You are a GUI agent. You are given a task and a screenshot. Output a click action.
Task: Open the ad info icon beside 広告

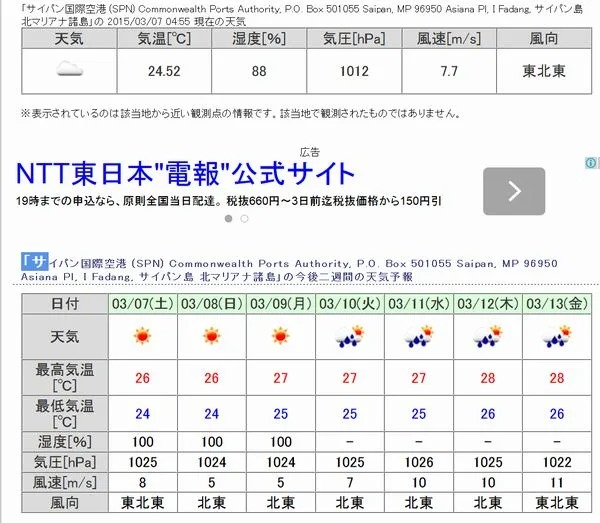[591, 163]
